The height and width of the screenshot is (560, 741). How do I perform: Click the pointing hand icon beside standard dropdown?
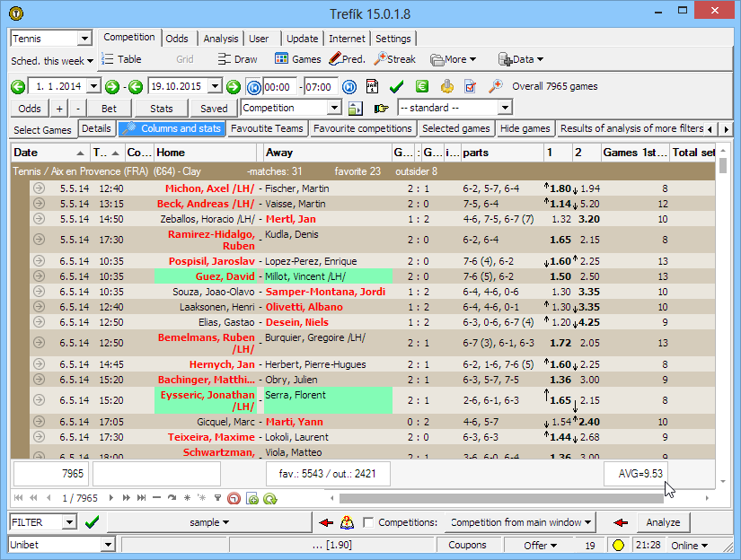[x=381, y=108]
